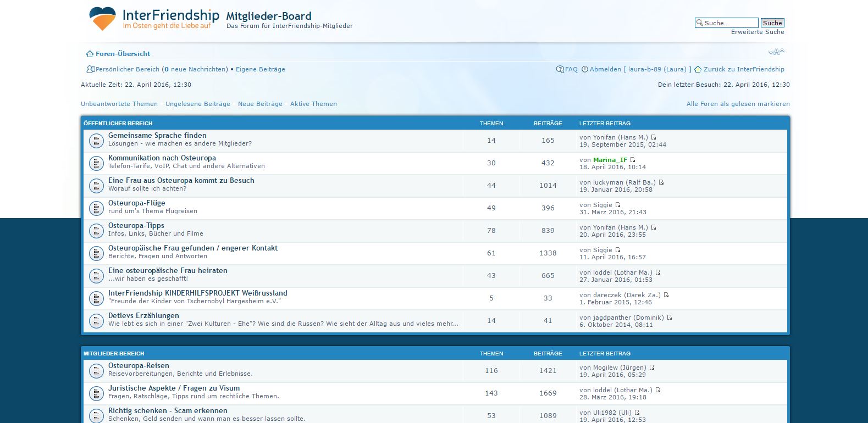Click the forum icon for Osteuropa-Tipps
This screenshot has height=423, width=868.
96,231
